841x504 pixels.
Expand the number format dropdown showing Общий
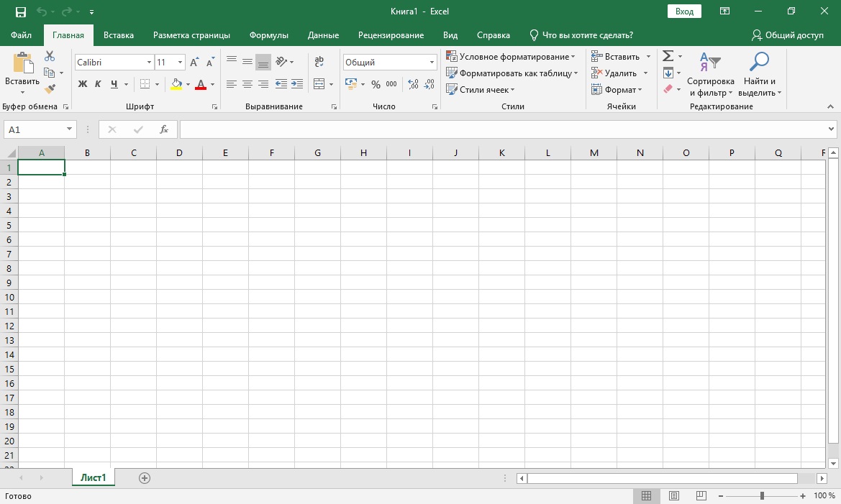coord(432,63)
